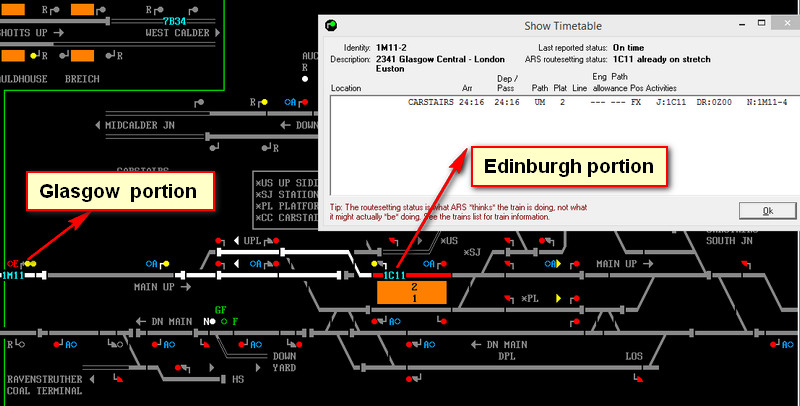The width and height of the screenshot is (800, 406).
Task: Click R signal at far left below DN Main
Action: [x=16, y=344]
